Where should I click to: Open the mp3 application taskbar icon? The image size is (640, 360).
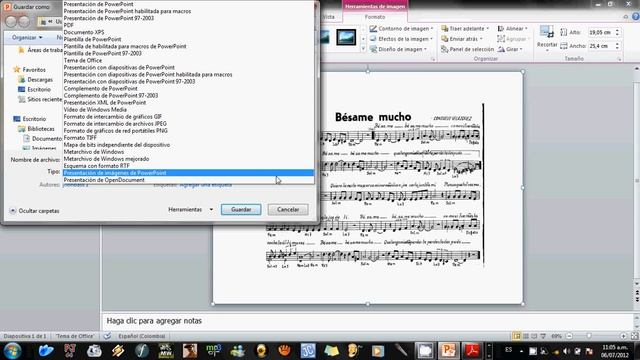[213, 351]
